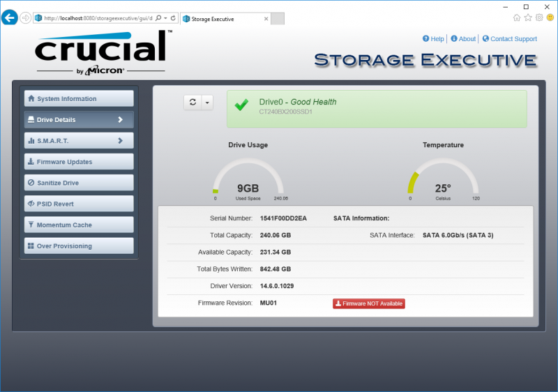Click the download icon in firmware button
558x392 pixels.
tap(338, 303)
